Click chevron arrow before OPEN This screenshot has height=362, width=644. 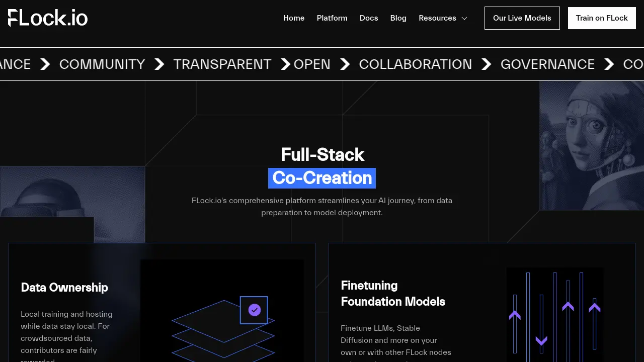285,64
